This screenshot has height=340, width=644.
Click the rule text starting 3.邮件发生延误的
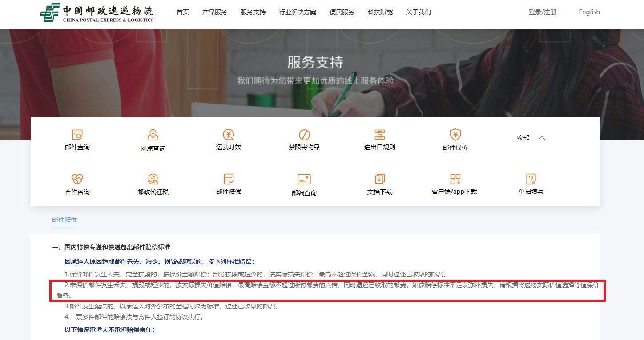coord(171,306)
